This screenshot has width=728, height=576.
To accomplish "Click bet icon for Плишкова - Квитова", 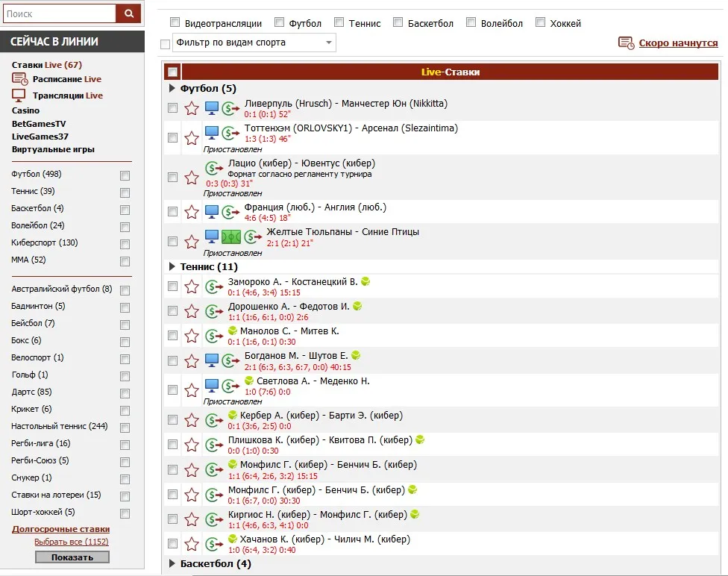I will click(214, 445).
